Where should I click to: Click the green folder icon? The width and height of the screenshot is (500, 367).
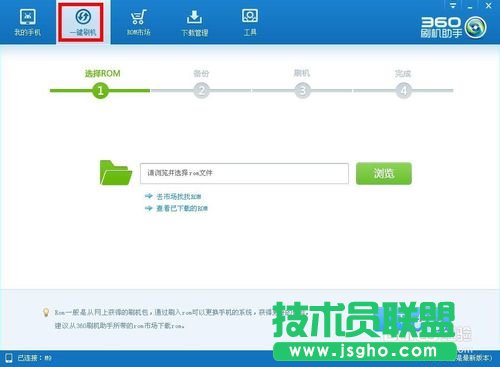pos(116,173)
